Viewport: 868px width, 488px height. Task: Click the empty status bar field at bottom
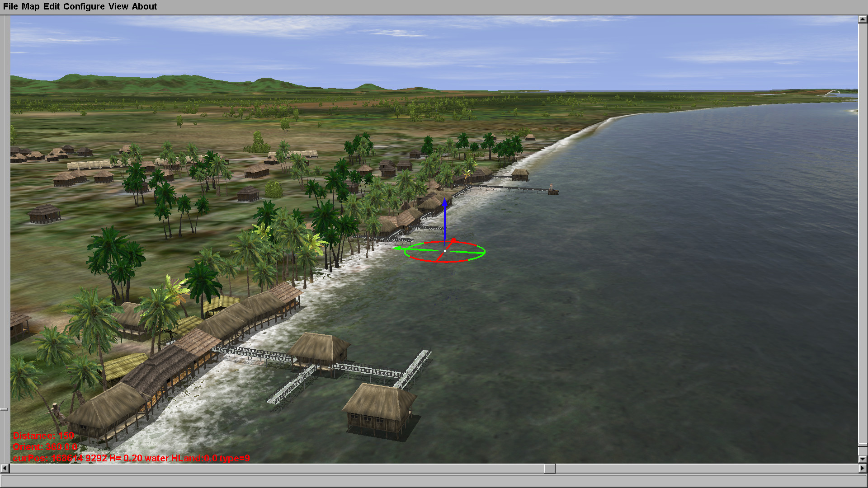(x=433, y=481)
